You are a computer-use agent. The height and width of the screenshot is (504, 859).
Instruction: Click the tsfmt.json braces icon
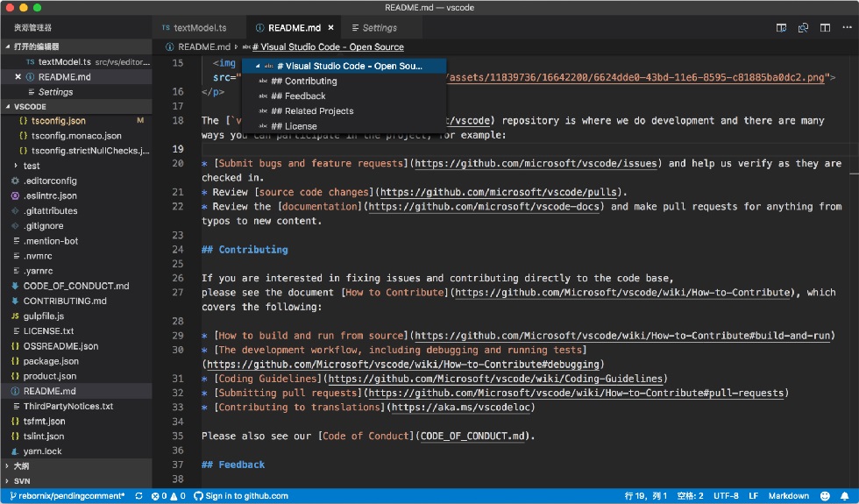16,422
